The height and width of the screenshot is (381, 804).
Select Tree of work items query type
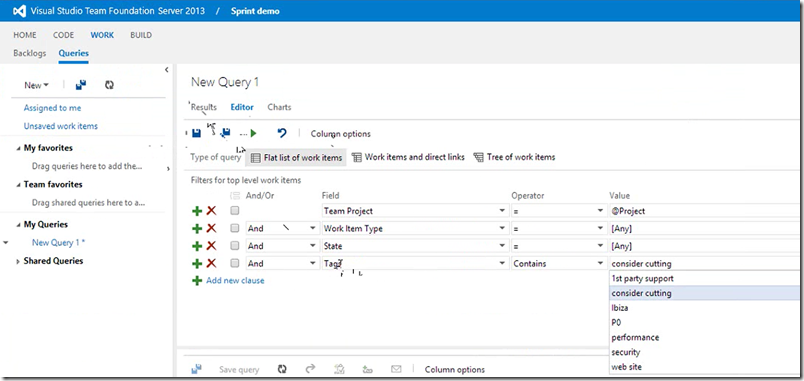514,157
